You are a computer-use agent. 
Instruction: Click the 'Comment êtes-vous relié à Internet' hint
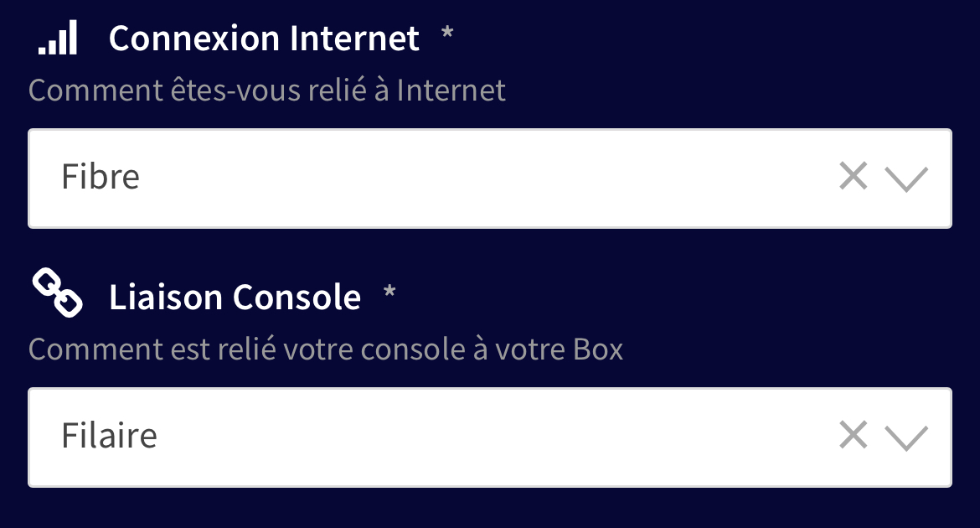pos(267,90)
